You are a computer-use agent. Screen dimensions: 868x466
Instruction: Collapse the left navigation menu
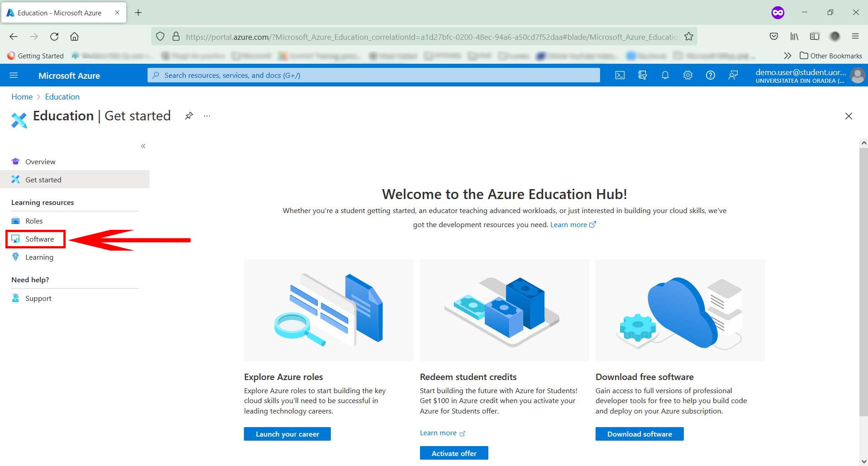[143, 146]
